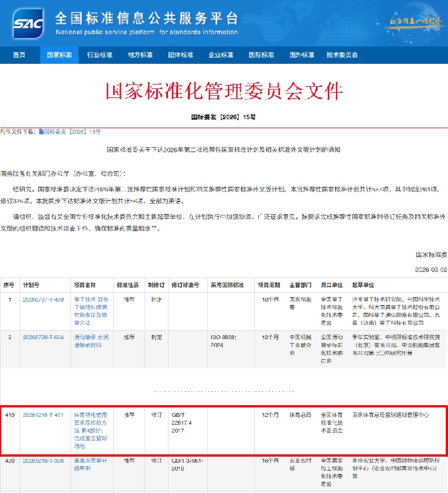This screenshot has width=448, height=493.
Task: Click the ISO 8838: 2024 cell
Action: [223, 341]
